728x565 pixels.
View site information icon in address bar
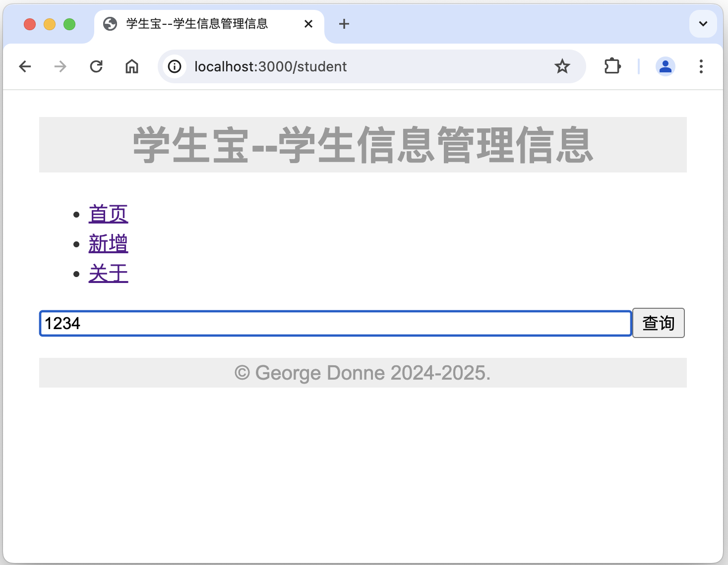tap(175, 66)
